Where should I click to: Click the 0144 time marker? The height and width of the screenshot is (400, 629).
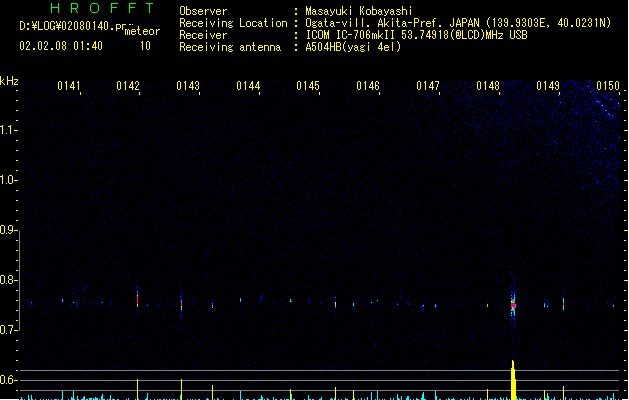click(x=248, y=86)
